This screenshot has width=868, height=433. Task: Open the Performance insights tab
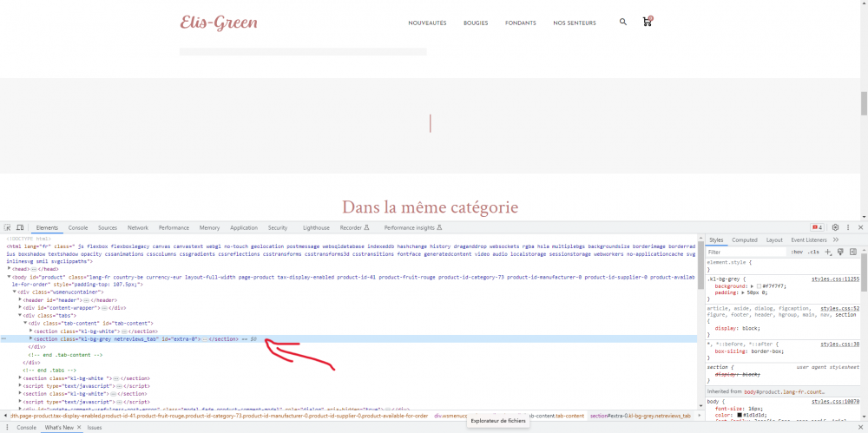413,227
